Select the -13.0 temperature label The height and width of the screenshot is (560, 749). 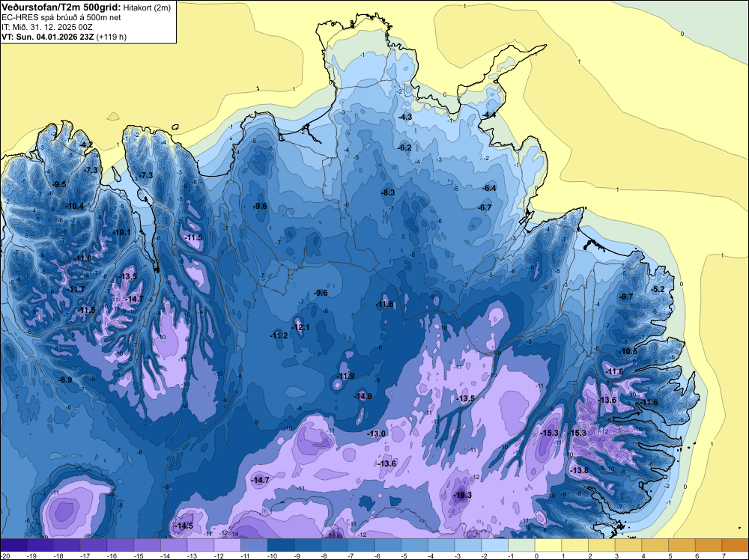[x=377, y=433]
